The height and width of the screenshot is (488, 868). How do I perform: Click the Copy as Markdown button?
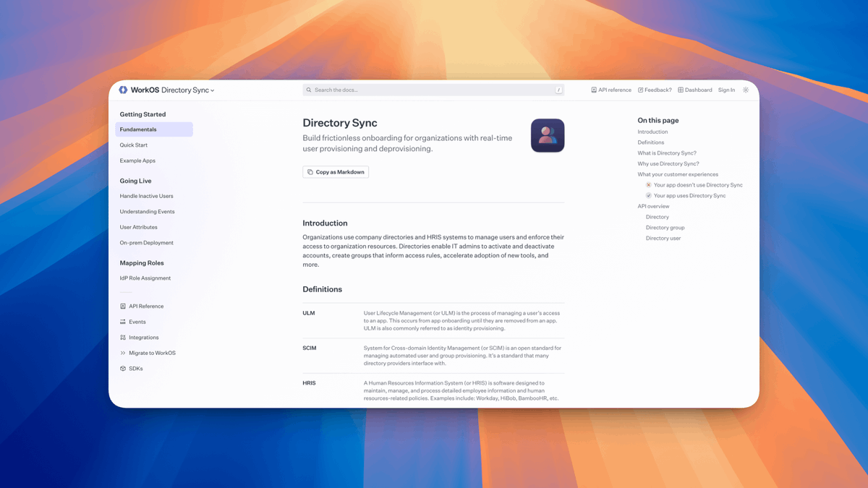pyautogui.click(x=336, y=172)
